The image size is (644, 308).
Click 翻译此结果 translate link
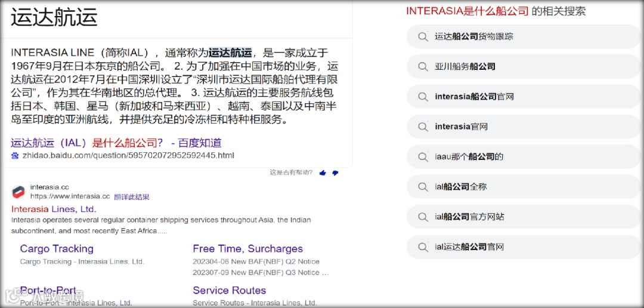tap(132, 197)
